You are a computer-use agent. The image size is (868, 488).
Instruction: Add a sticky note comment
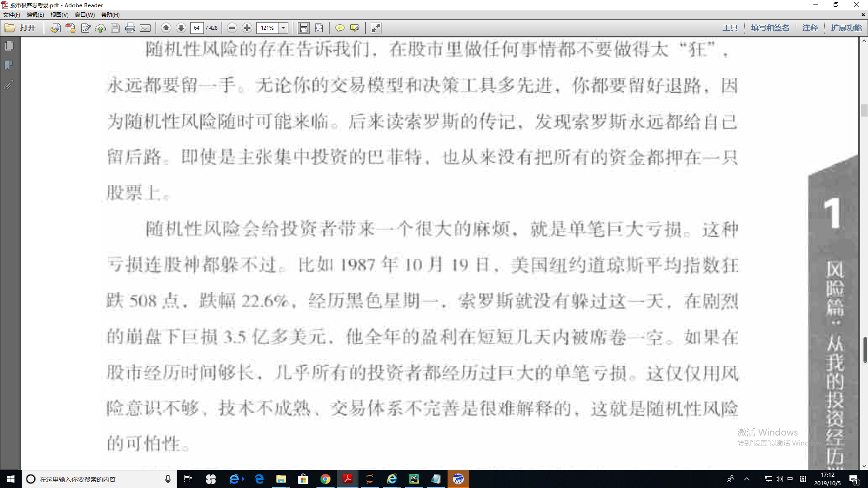point(340,28)
